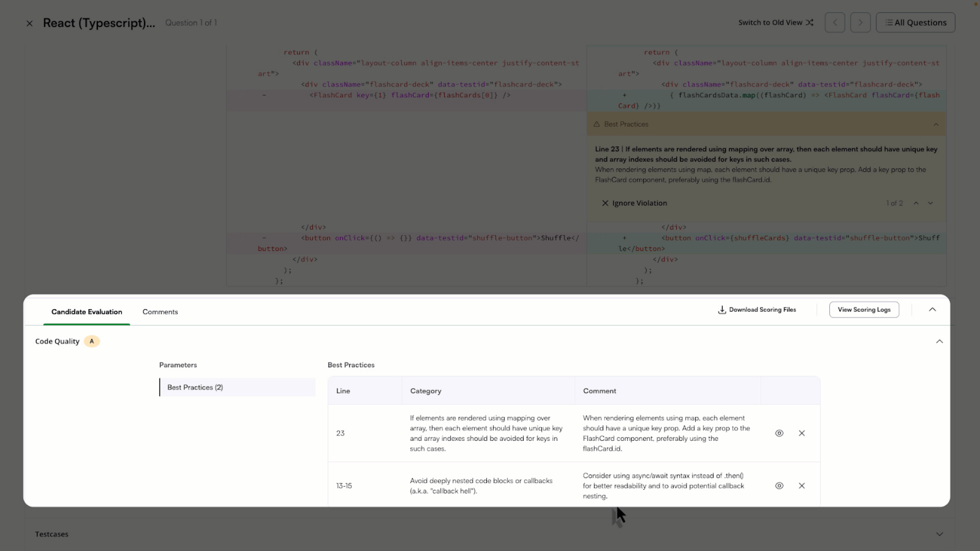
Task: Jump to next violation with down arrow
Action: click(931, 203)
